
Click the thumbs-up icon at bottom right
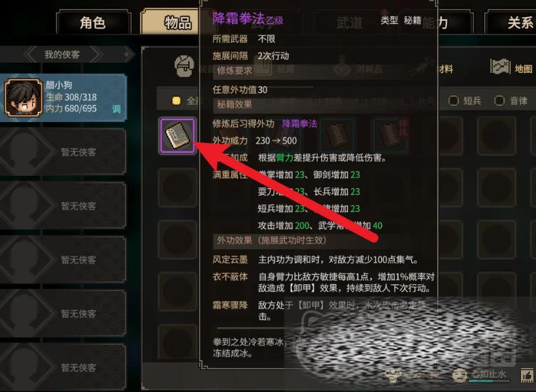coord(528,375)
